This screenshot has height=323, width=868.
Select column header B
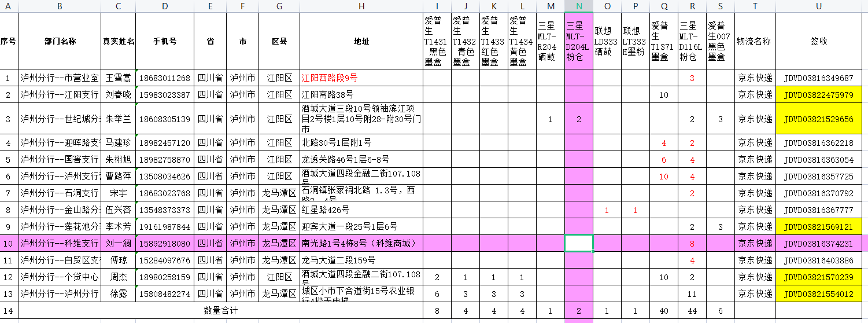60,6
